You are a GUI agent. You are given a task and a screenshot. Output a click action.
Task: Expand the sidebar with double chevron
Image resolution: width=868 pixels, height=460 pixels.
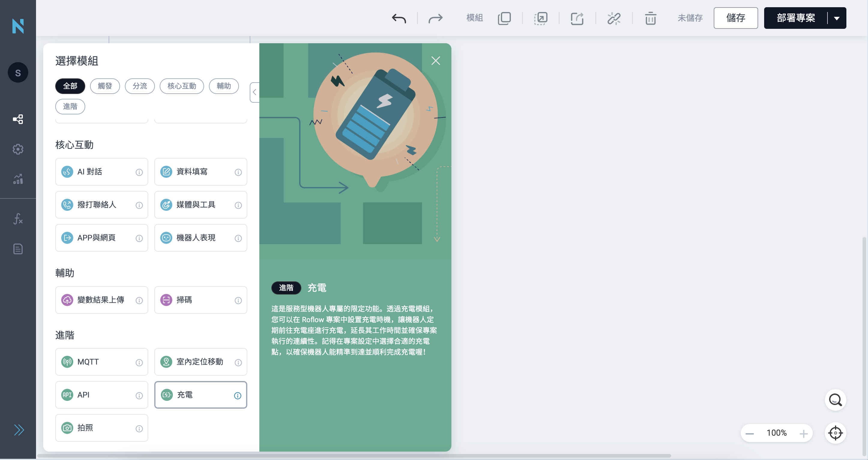(19, 430)
